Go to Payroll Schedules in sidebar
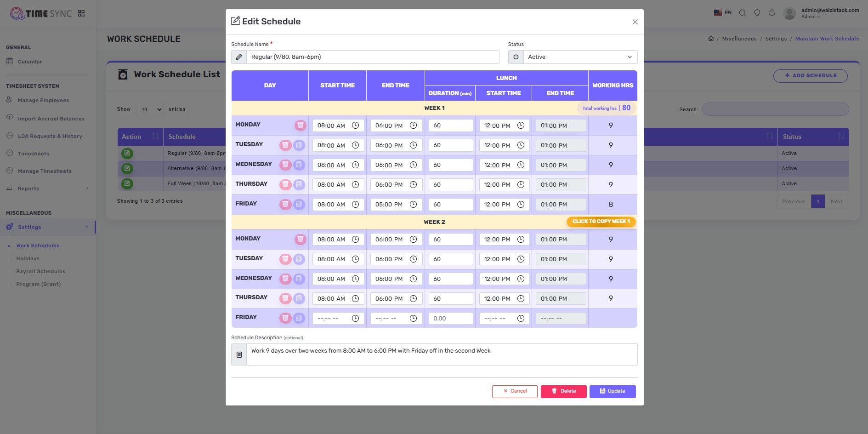Viewport: 868px width, 434px height. (x=41, y=271)
